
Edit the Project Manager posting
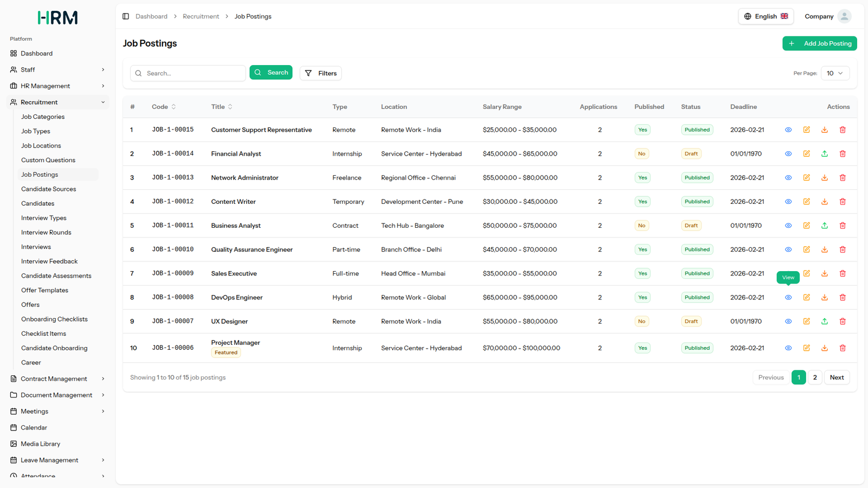click(807, 348)
